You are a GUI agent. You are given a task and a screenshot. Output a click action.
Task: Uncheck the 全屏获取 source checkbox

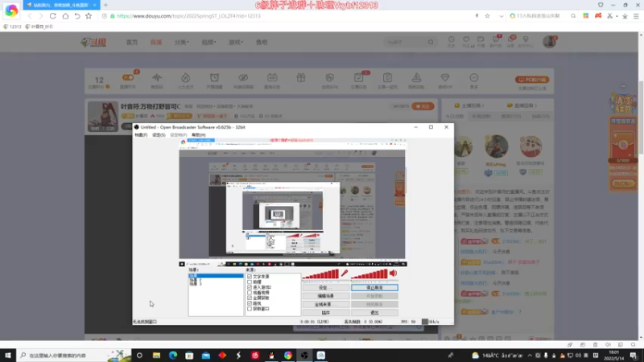250,298
